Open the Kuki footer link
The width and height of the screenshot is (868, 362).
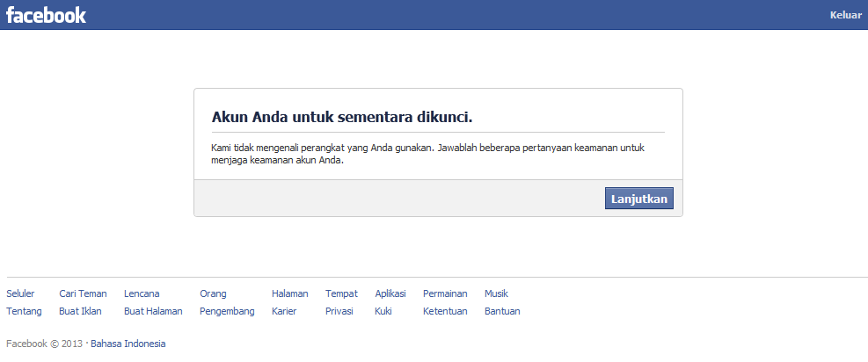tap(383, 311)
